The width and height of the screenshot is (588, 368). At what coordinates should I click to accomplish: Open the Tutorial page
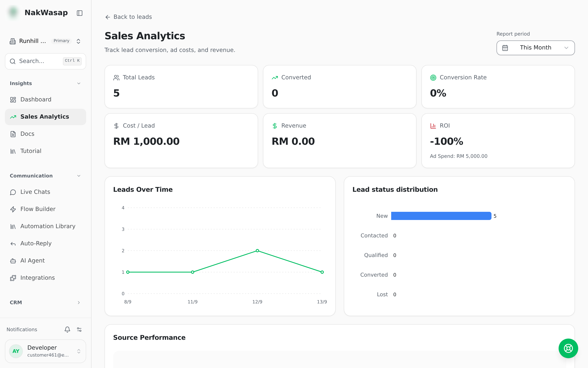tap(46, 151)
